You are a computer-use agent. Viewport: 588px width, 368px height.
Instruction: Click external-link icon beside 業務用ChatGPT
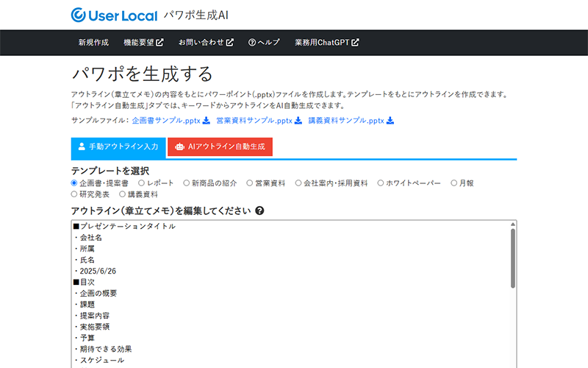(x=355, y=43)
